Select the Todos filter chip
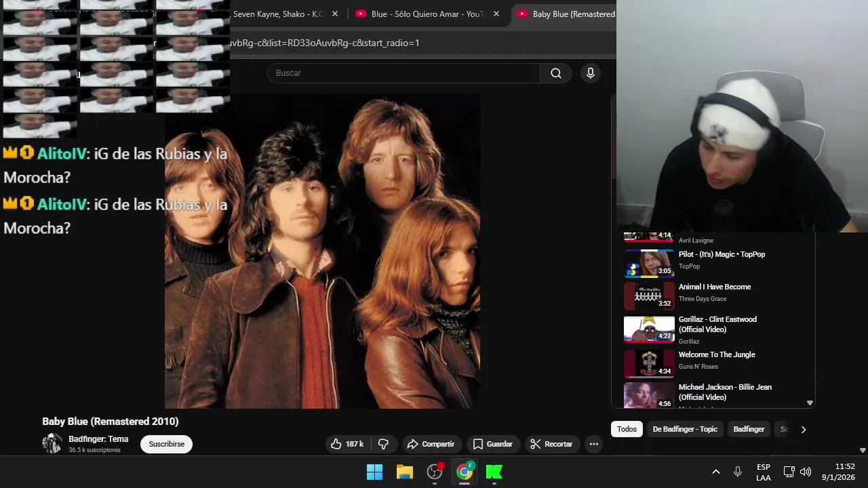 click(x=627, y=429)
